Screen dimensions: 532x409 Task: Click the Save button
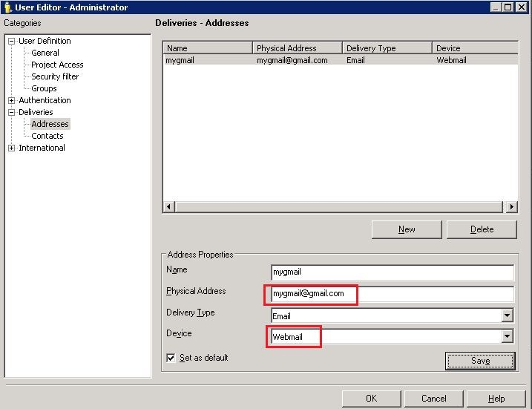[480, 361]
